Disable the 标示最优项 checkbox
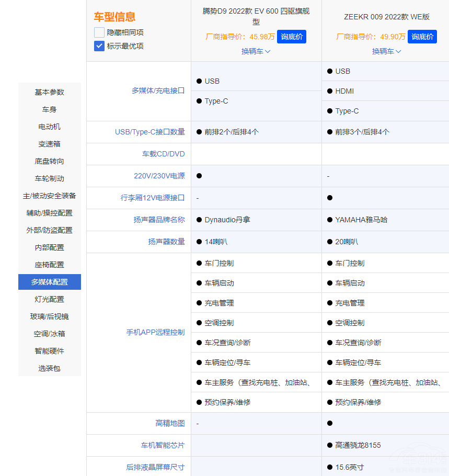This screenshot has height=476, width=449. click(99, 46)
